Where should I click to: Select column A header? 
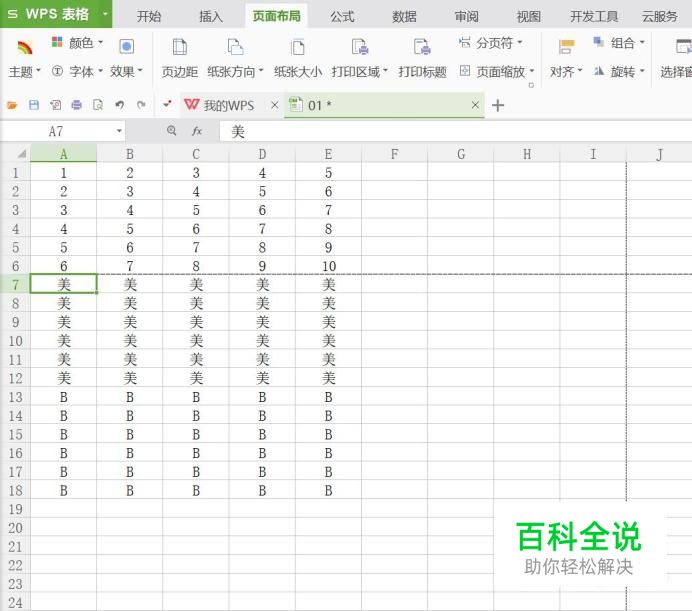click(64, 154)
